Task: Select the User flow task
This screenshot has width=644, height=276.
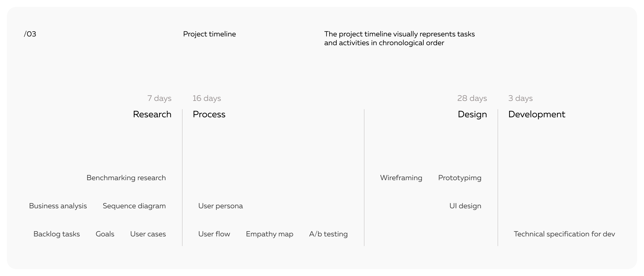Action: click(214, 234)
